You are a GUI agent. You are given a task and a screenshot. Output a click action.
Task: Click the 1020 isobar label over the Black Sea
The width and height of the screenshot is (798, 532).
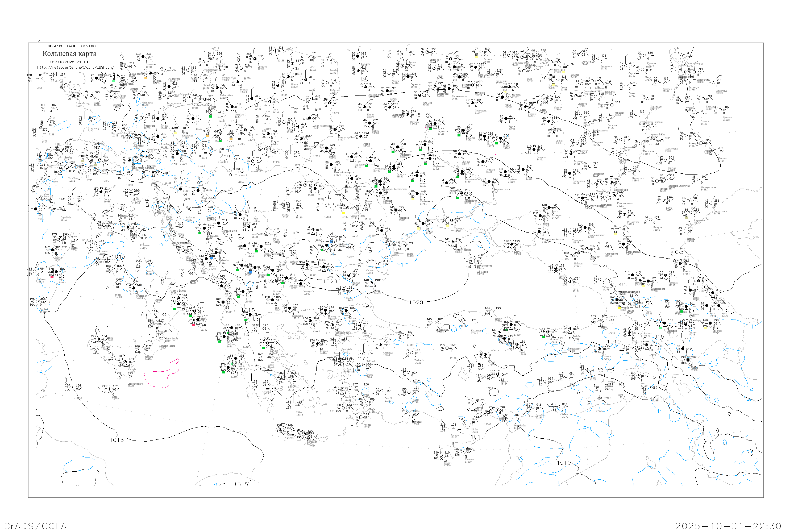tap(416, 303)
